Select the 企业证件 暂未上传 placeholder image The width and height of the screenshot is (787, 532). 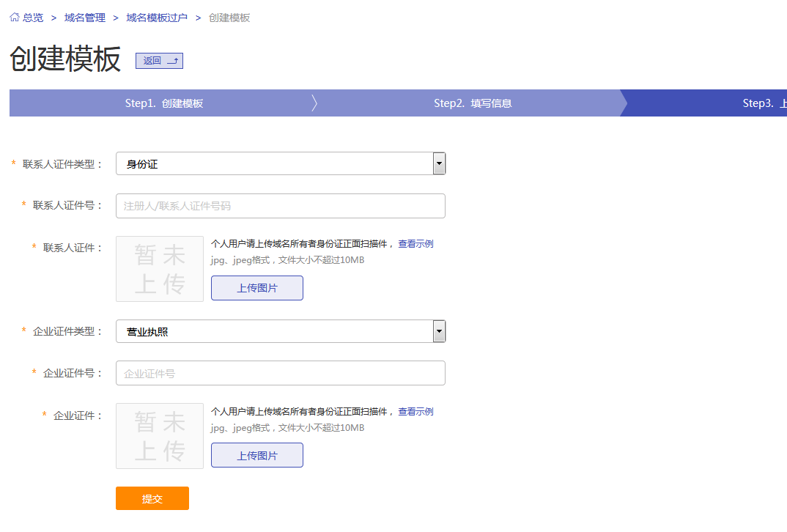pyautogui.click(x=160, y=436)
